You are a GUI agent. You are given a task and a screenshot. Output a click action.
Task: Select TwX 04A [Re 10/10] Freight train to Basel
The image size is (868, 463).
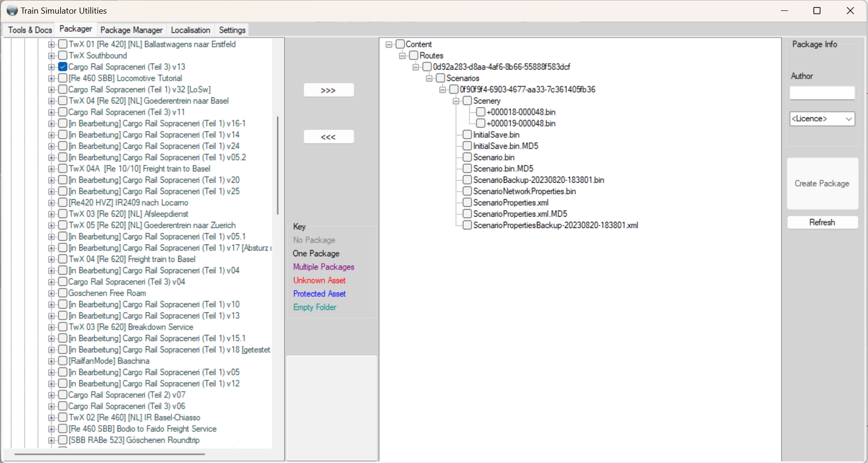tap(139, 169)
